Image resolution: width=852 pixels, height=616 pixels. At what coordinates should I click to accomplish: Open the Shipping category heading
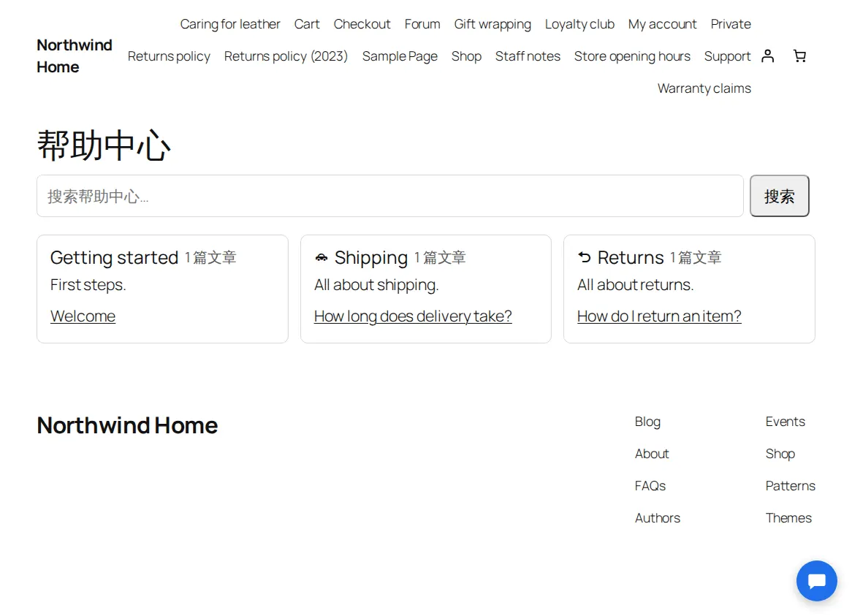371,257
